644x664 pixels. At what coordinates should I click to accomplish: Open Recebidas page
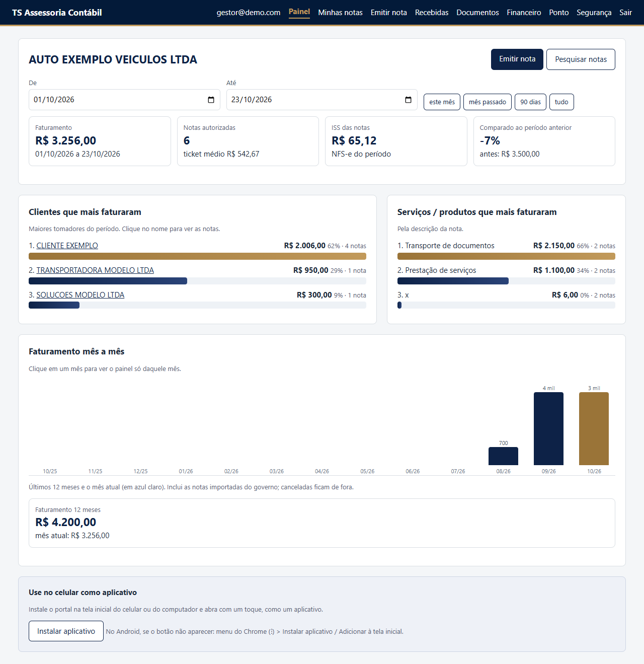(432, 13)
